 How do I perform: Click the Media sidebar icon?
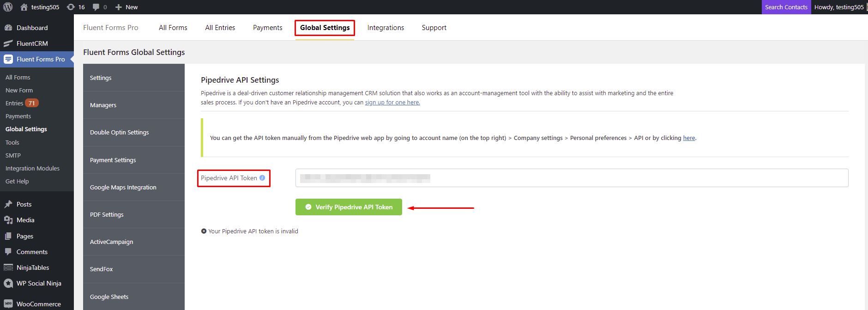pos(8,220)
